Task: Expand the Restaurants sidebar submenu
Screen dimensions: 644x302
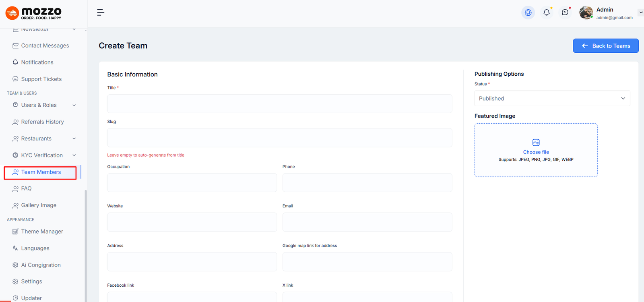Action: (74, 139)
